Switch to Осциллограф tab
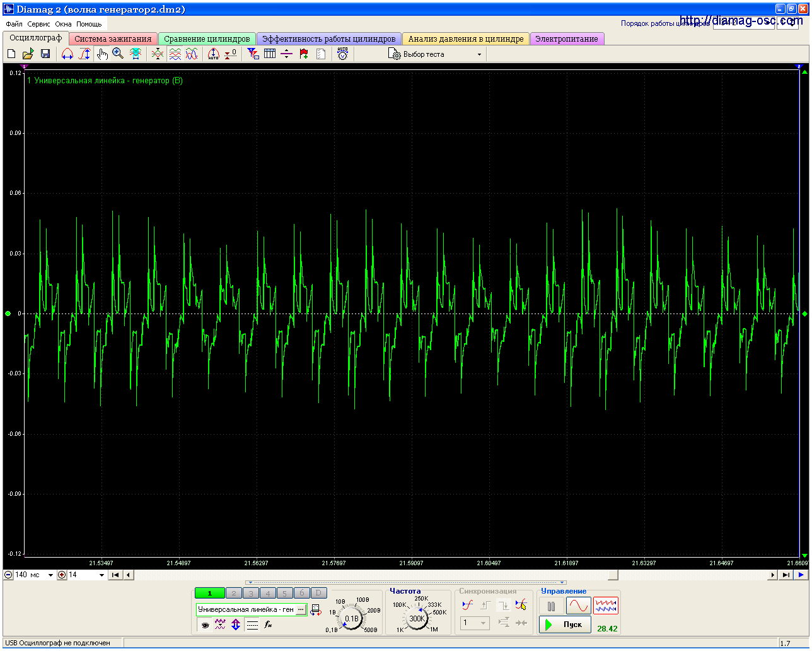This screenshot has width=812, height=651. click(36, 38)
